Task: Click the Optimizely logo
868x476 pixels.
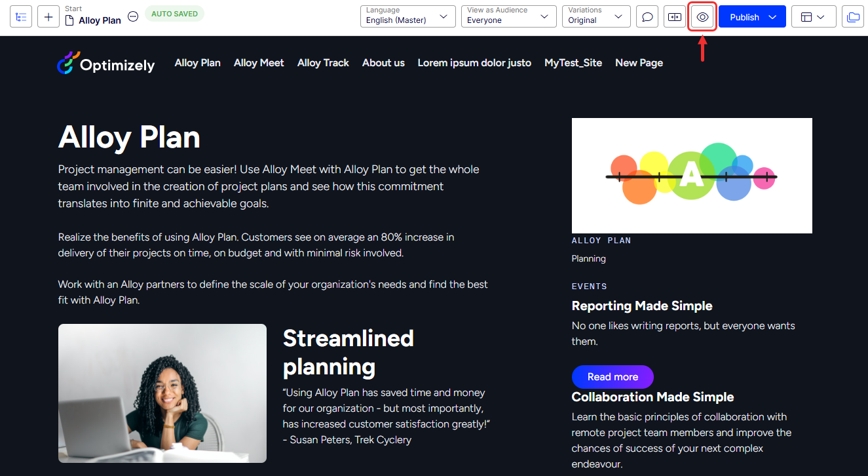Action: pos(106,63)
